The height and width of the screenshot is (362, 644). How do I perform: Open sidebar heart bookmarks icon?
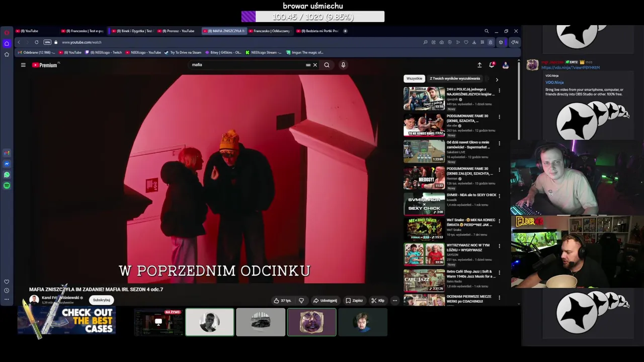[x=7, y=282]
